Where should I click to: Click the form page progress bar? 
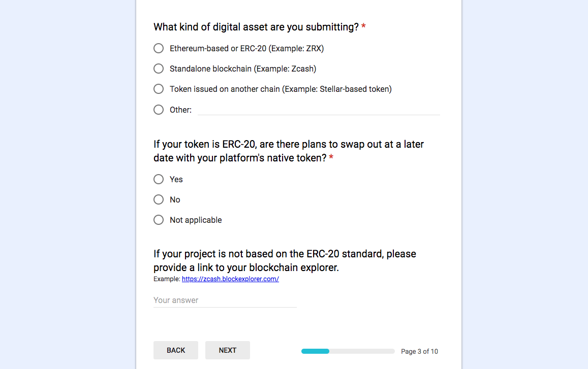pos(348,351)
